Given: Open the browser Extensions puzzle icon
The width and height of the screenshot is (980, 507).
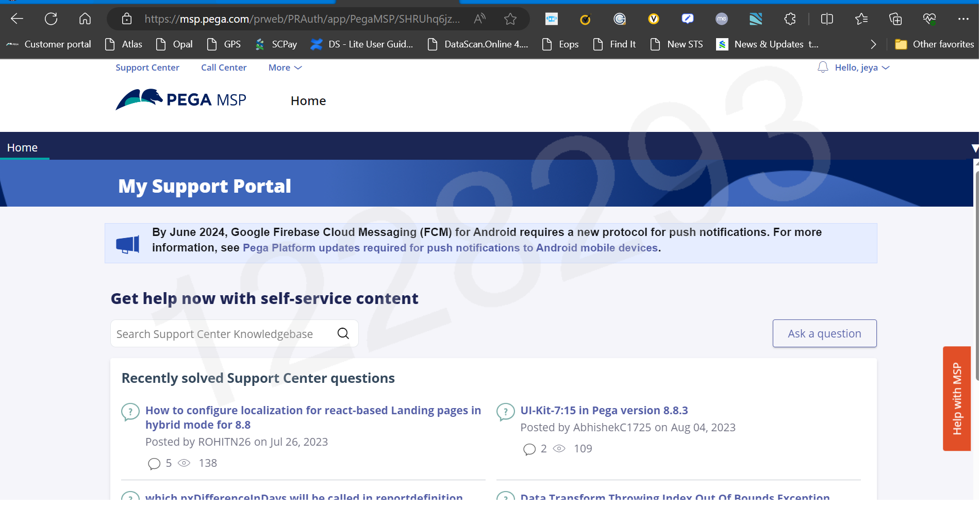Looking at the screenshot, I should (790, 19).
